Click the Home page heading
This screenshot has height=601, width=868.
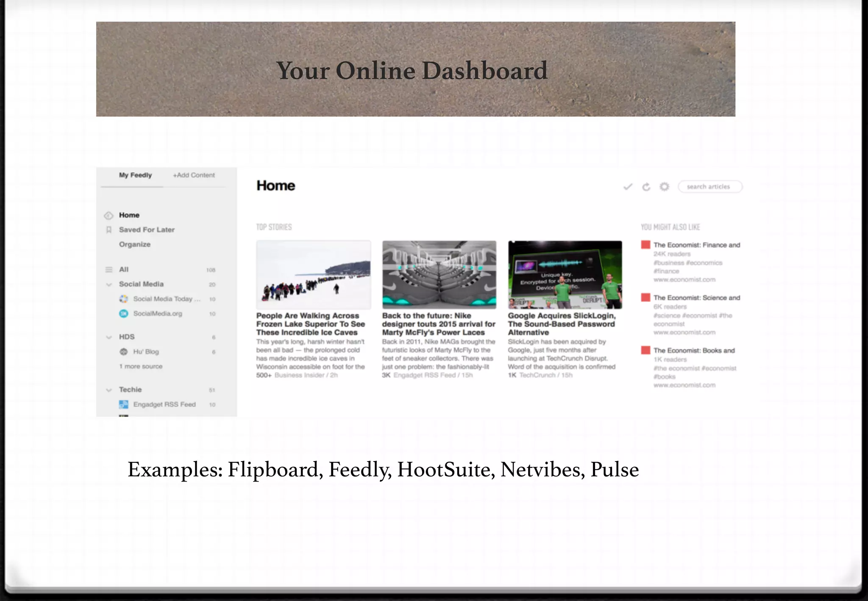[276, 186]
